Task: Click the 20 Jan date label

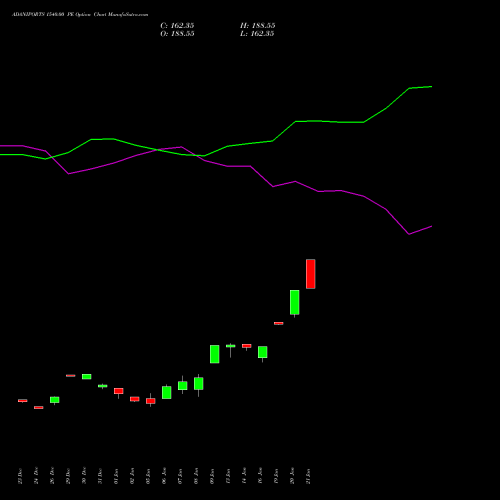Action: tap(292, 476)
